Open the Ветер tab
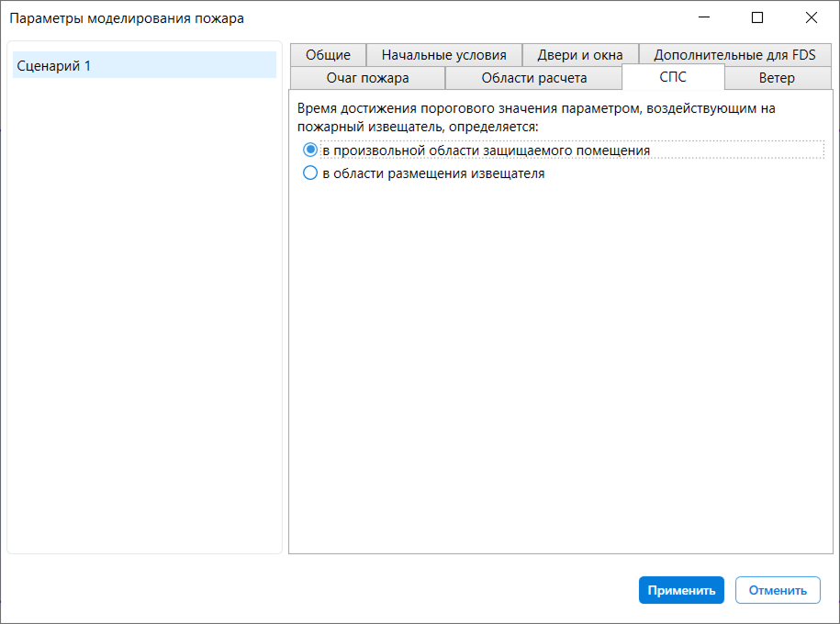Image resolution: width=840 pixels, height=624 pixels. coord(777,78)
